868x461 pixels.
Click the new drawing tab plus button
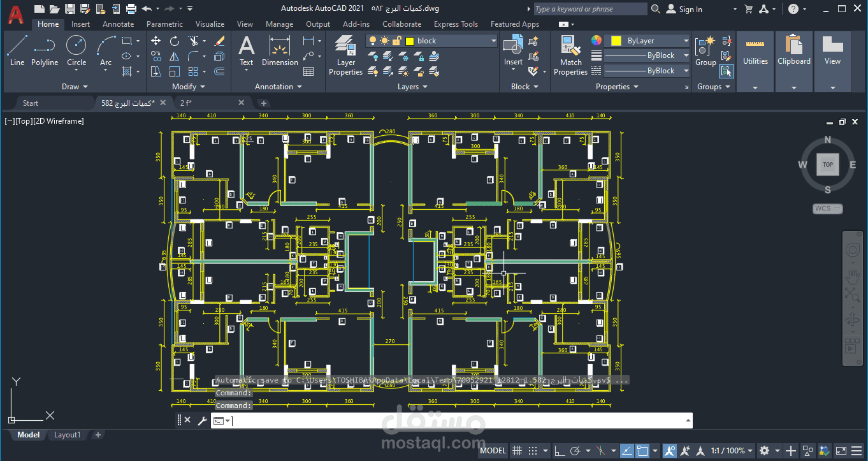tap(264, 103)
